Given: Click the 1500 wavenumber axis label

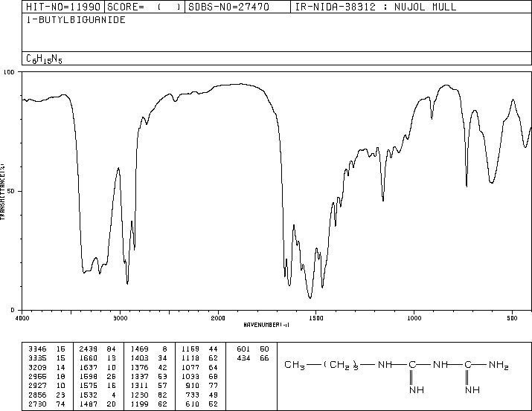Looking at the screenshot, I should (316, 318).
